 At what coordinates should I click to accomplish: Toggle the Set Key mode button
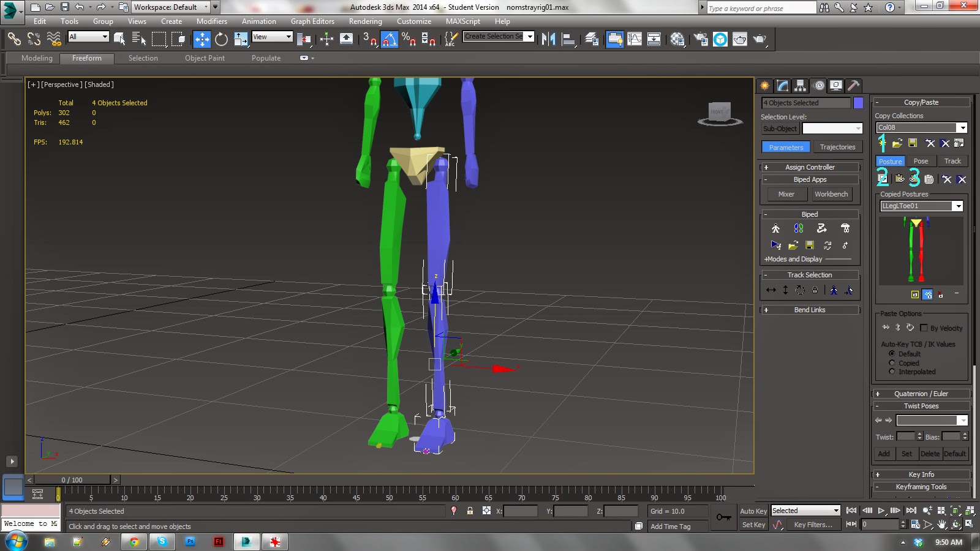(753, 525)
